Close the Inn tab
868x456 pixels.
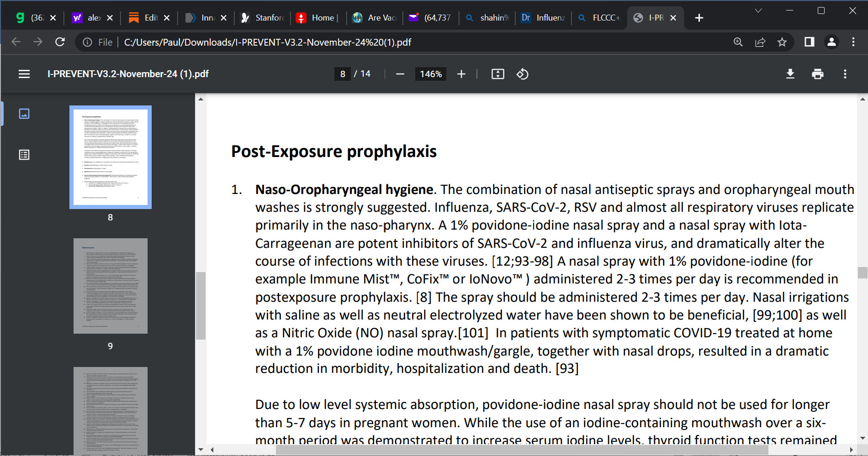(223, 18)
